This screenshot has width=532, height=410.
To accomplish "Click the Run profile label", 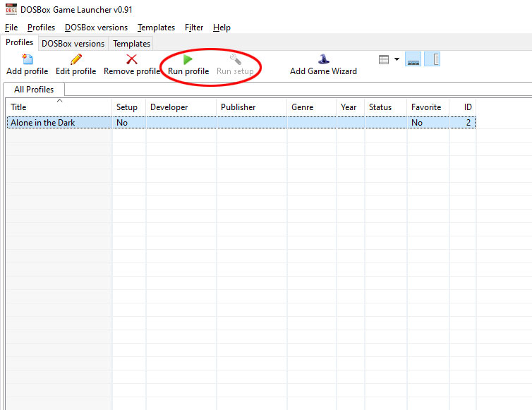I will [x=188, y=71].
